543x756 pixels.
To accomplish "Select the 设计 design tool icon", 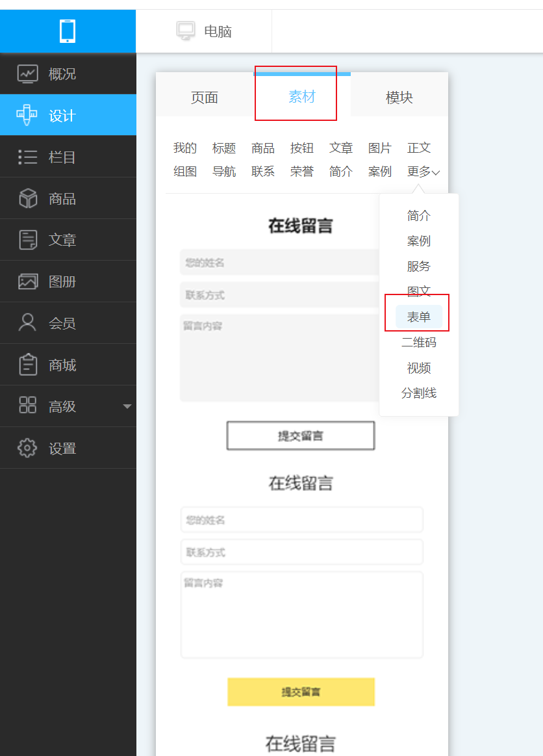I will click(x=28, y=115).
